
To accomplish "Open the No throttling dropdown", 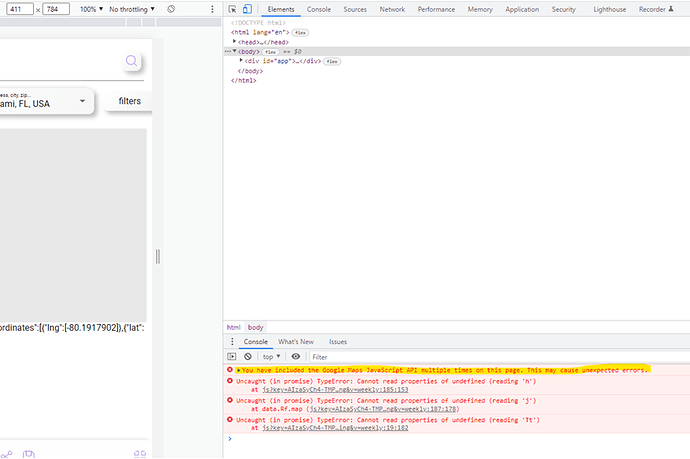I will 132,9.
